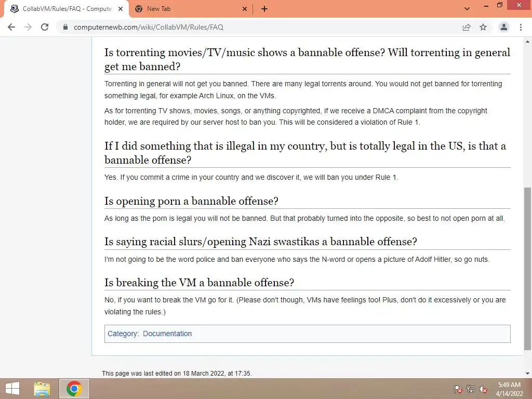Go back to the previous page
This screenshot has width=532, height=399.
(11, 27)
